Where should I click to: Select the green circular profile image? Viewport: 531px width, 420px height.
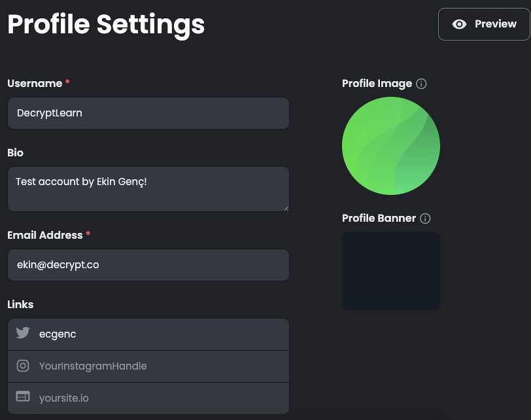click(x=391, y=146)
